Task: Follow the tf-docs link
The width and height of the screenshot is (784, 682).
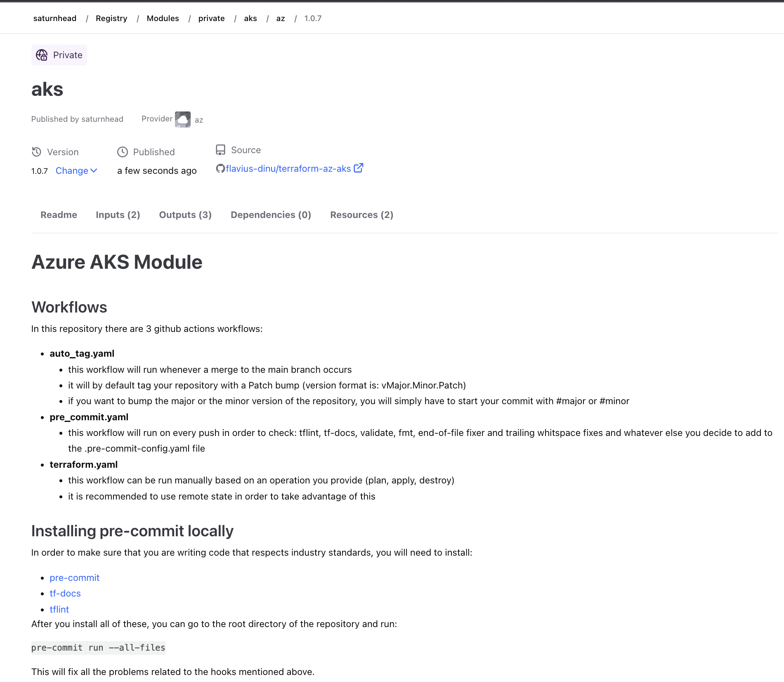Action: coord(65,593)
